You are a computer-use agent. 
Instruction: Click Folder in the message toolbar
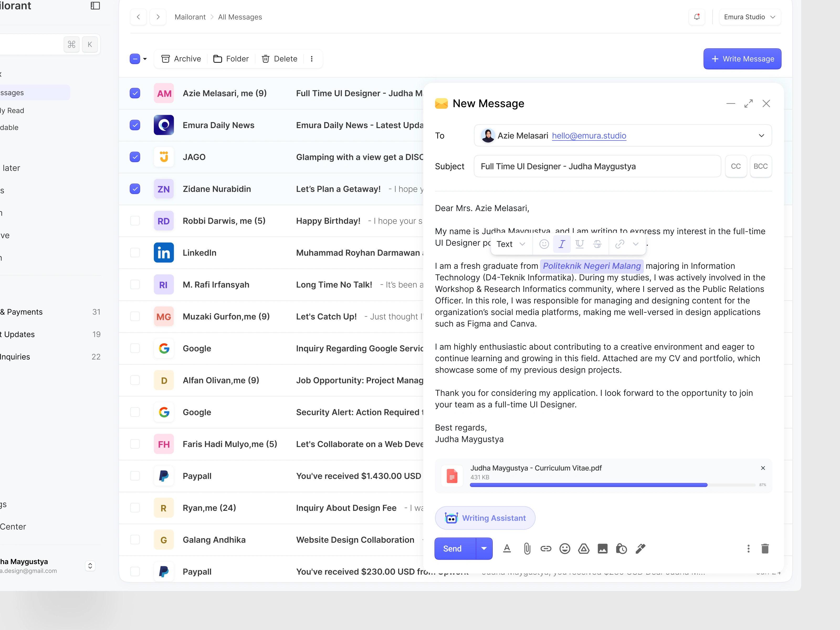[x=231, y=59]
